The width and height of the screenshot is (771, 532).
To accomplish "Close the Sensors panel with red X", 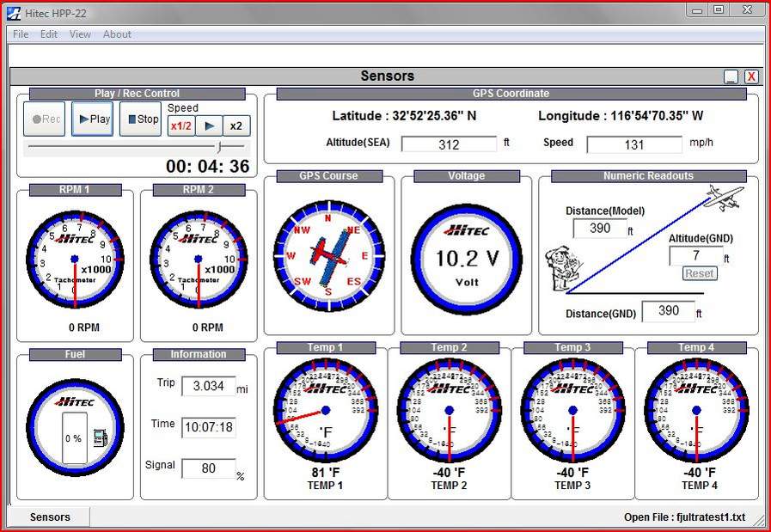I will tap(751, 76).
